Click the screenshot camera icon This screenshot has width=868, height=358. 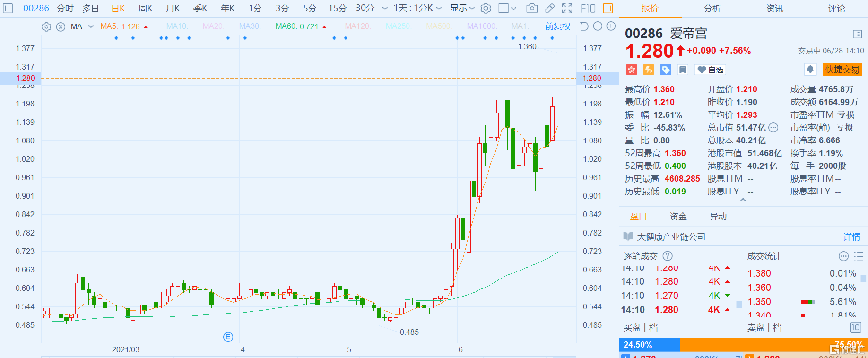point(532,8)
